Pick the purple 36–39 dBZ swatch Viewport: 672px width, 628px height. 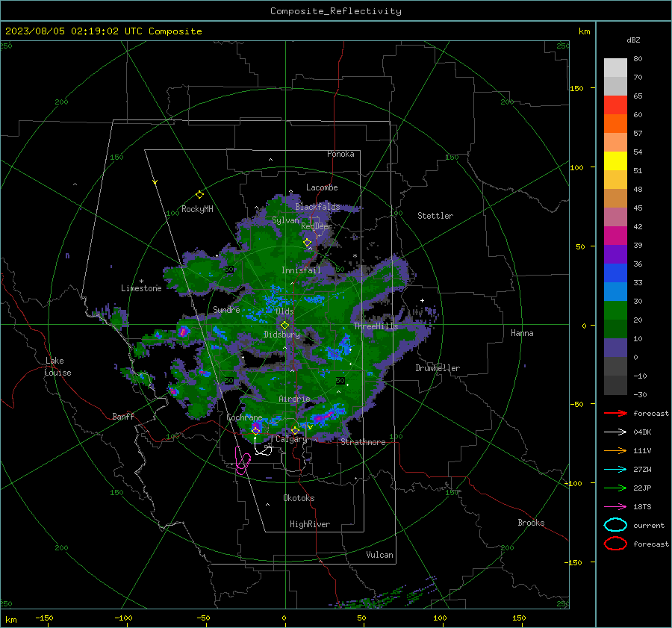coord(615,255)
